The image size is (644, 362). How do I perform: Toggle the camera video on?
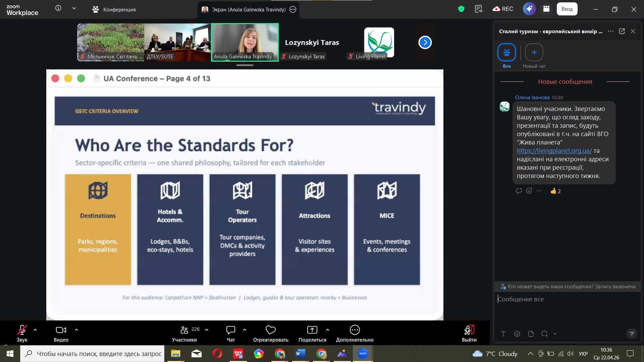pyautogui.click(x=61, y=330)
